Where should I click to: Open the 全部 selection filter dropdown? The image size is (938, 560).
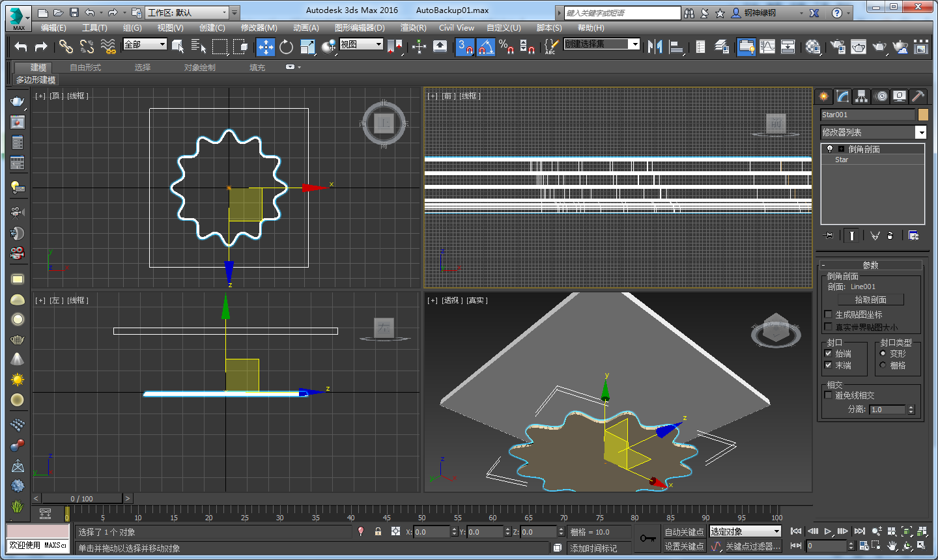pos(145,44)
